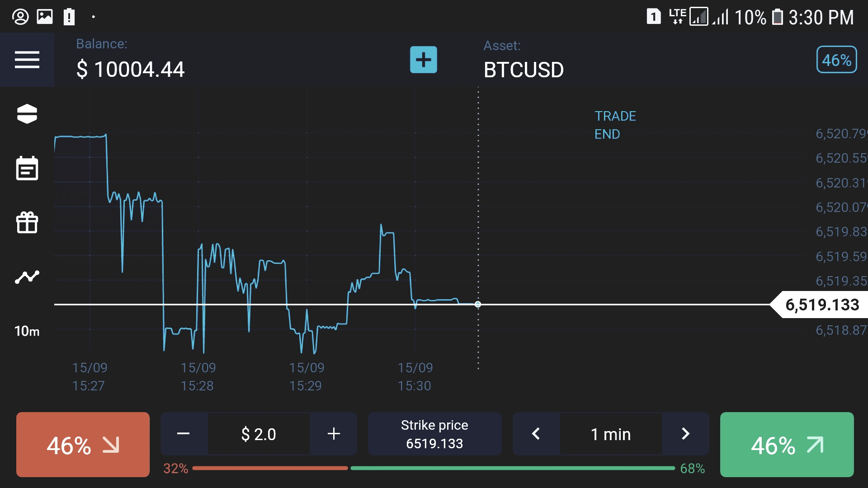
Task: Go to the previous expiry time
Action: click(x=536, y=434)
